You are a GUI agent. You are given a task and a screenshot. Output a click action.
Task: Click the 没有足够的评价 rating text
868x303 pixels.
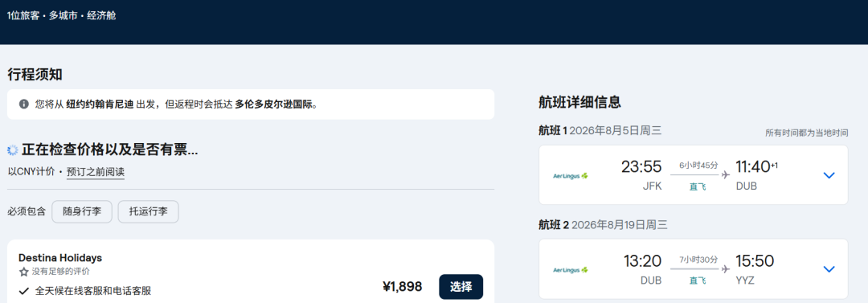[x=61, y=272]
